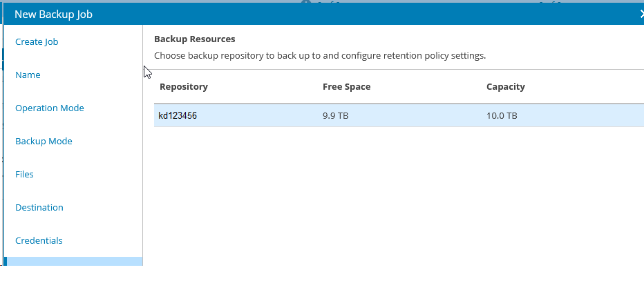
Task: Click the Capacity column header
Action: (506, 87)
